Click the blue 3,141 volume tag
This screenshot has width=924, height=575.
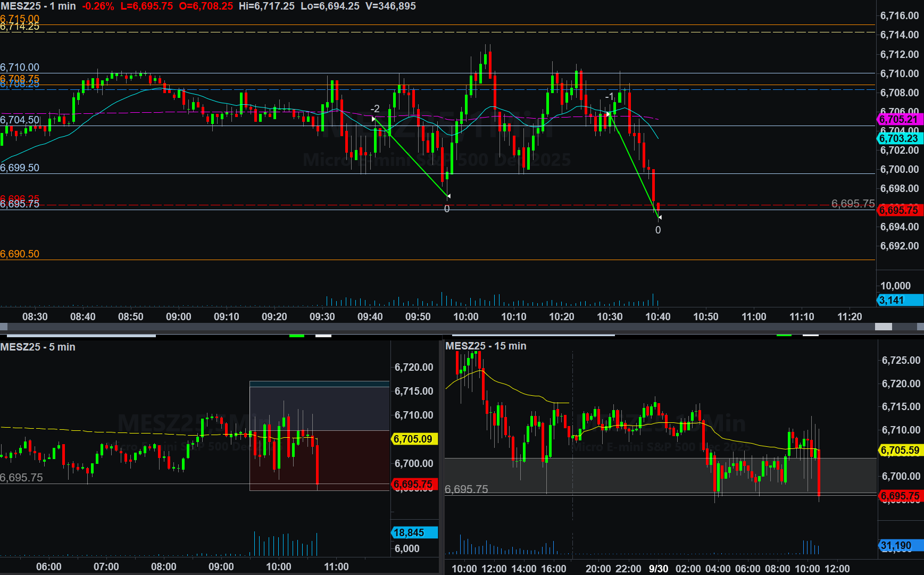[x=898, y=300]
